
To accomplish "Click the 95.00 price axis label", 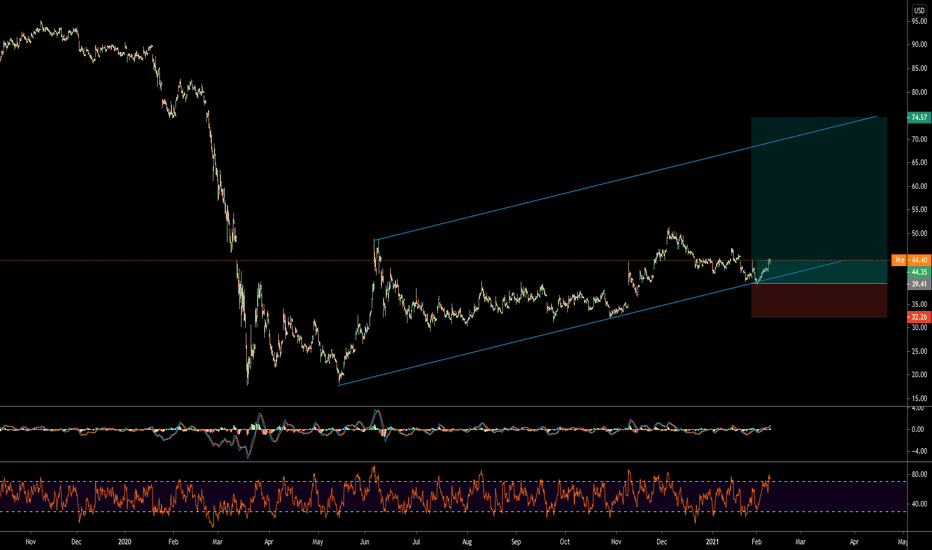I will click(x=919, y=21).
